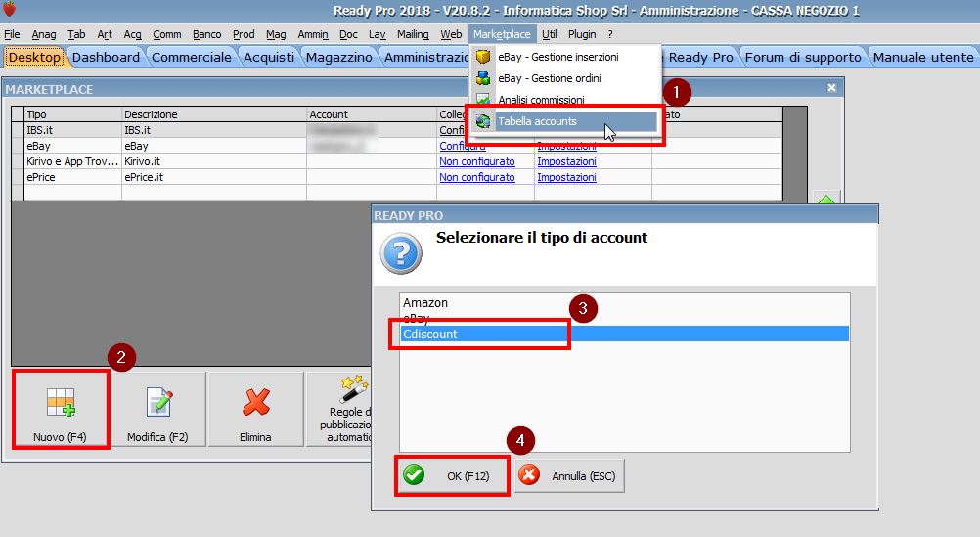
Task: Click the Account column header
Action: coord(372,114)
